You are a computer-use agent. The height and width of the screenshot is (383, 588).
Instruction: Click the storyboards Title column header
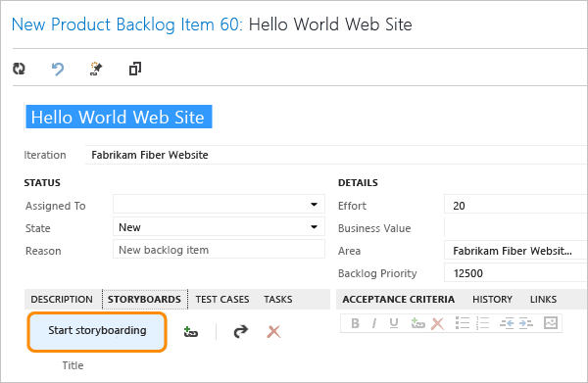pos(73,365)
